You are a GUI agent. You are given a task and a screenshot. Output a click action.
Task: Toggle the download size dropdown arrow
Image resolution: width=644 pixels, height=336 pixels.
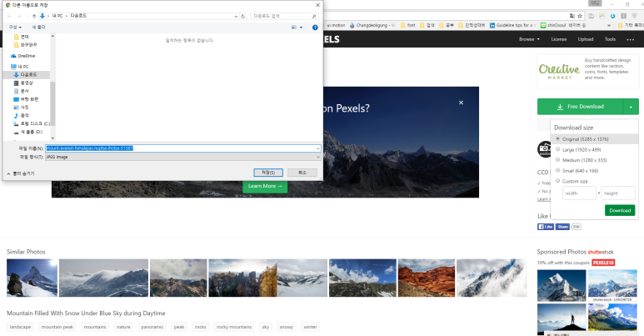point(631,107)
